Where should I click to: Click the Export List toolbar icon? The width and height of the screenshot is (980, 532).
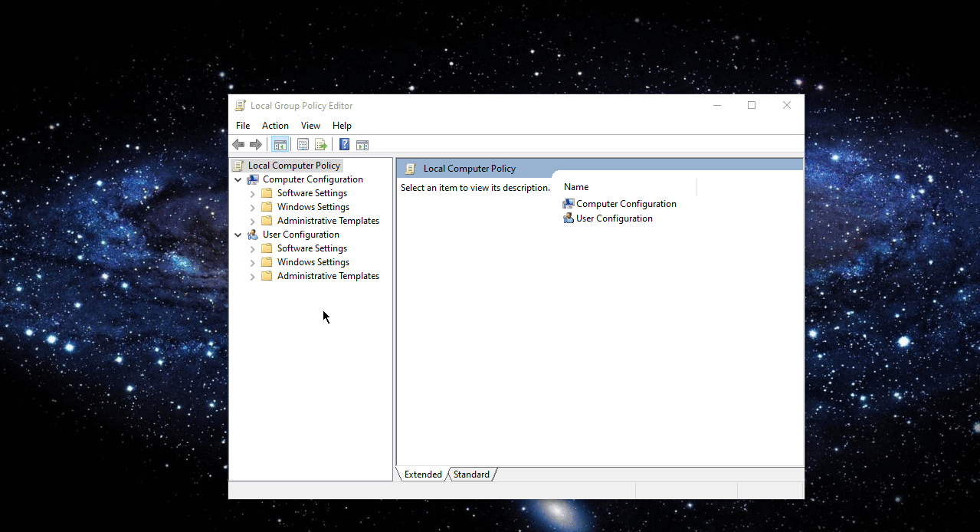[321, 144]
